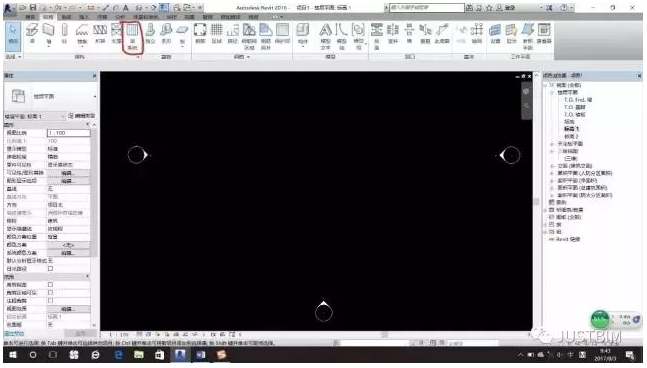Switch to the 附加模块 ribbon tab

231,17
